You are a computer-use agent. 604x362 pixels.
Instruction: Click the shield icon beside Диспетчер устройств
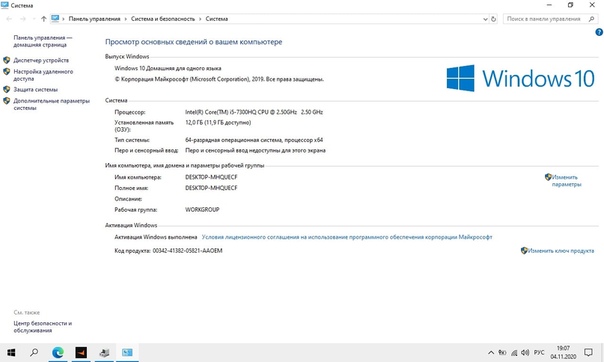7,60
